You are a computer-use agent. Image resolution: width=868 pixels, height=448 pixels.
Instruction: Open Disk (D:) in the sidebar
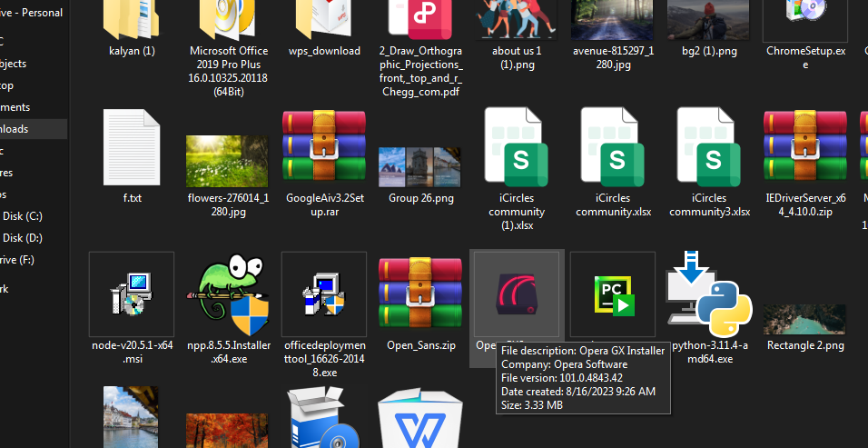(22, 237)
